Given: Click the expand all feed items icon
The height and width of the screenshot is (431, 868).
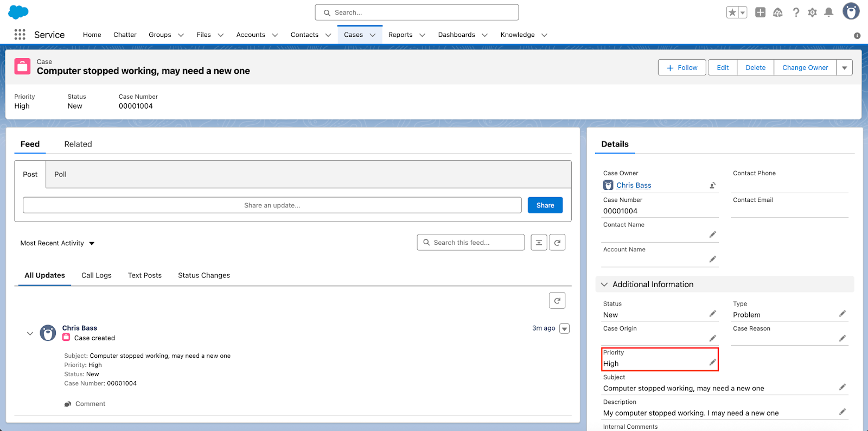Looking at the screenshot, I should 539,243.
